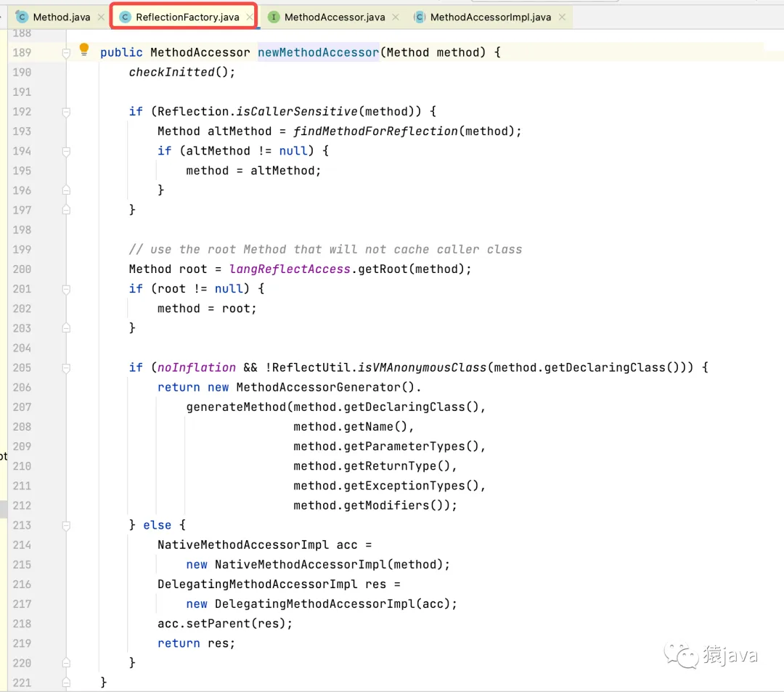Click isVMAnonymousClass method call
784x692 pixels.
click(422, 367)
